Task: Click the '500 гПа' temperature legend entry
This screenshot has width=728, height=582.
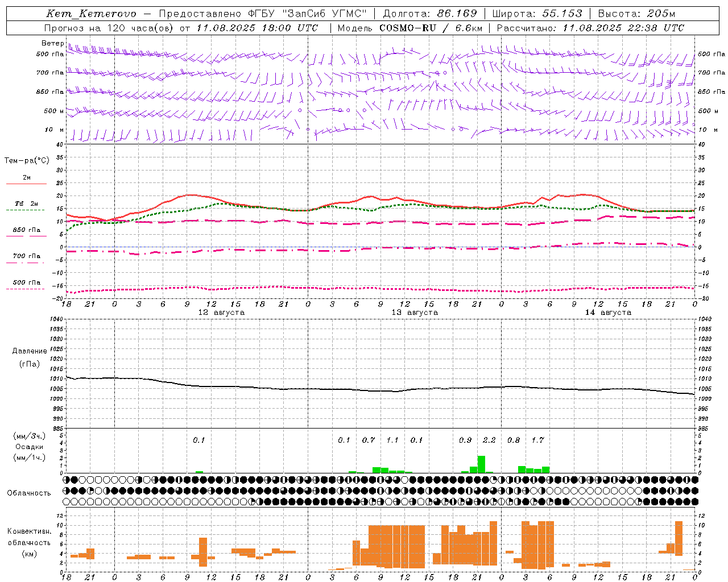Action: click(26, 282)
